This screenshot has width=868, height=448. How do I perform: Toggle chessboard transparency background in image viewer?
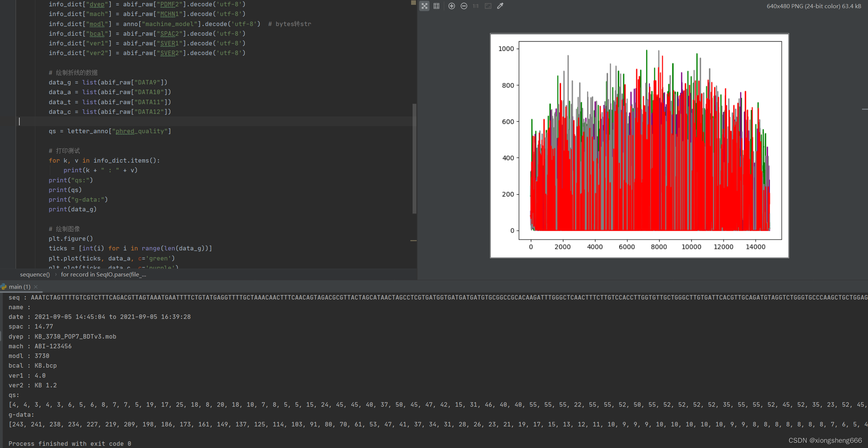[424, 6]
